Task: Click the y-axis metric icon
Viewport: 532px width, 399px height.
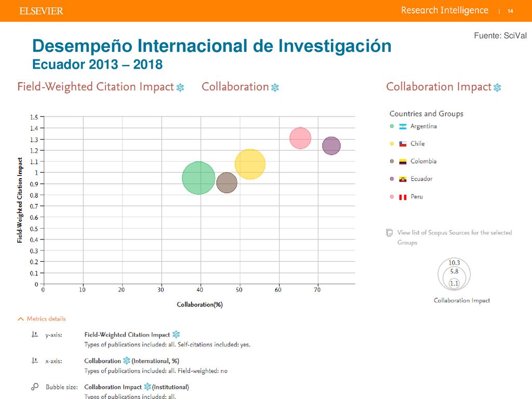Action: pos(35,335)
